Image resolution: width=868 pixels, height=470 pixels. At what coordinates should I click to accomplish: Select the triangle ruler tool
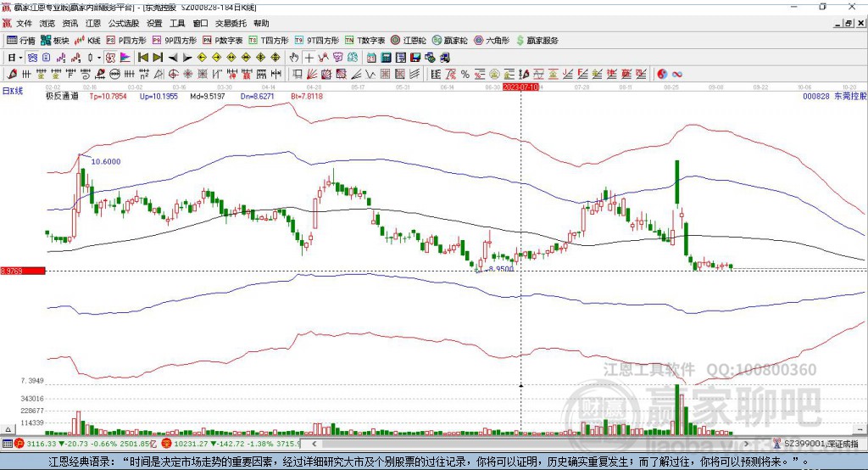[159, 74]
